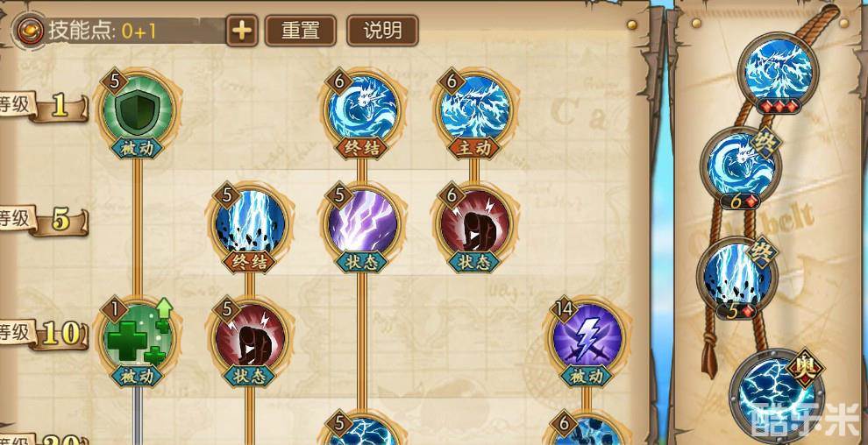
Task: Select the water dragon 终 slot on rope
Action: pyautogui.click(x=741, y=166)
